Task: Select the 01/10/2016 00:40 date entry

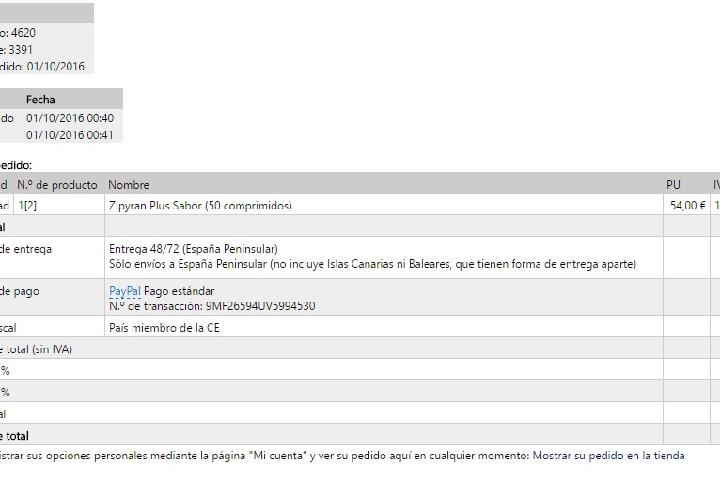Action: pyautogui.click(x=70, y=118)
